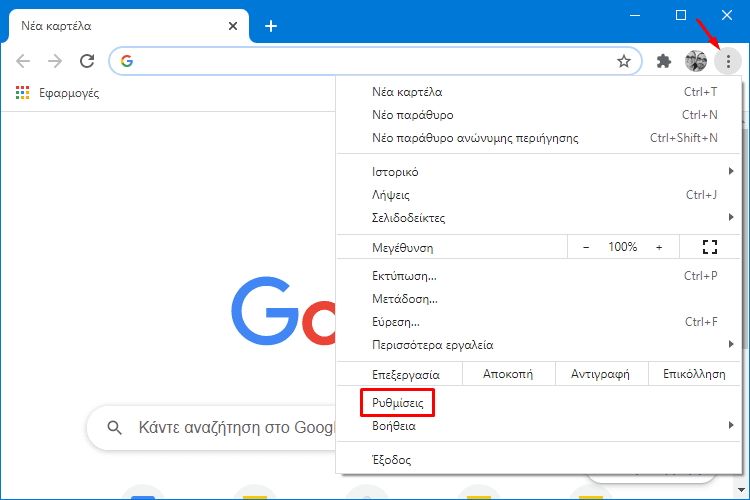Click the three-dot Chrome menu icon
Image resolution: width=750 pixels, height=500 pixels.
(x=728, y=61)
